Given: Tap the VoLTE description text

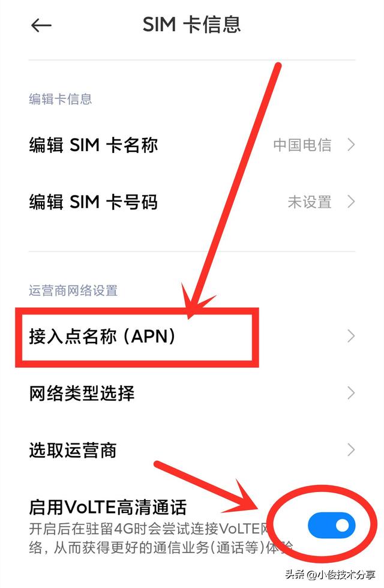Looking at the screenshot, I should 161,538.
